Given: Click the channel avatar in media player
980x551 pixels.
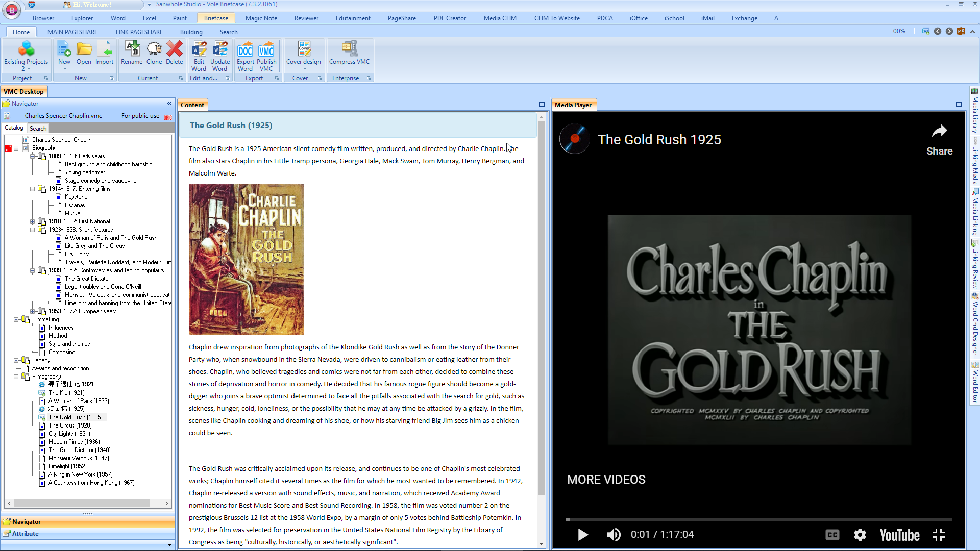Looking at the screenshot, I should 575,139.
